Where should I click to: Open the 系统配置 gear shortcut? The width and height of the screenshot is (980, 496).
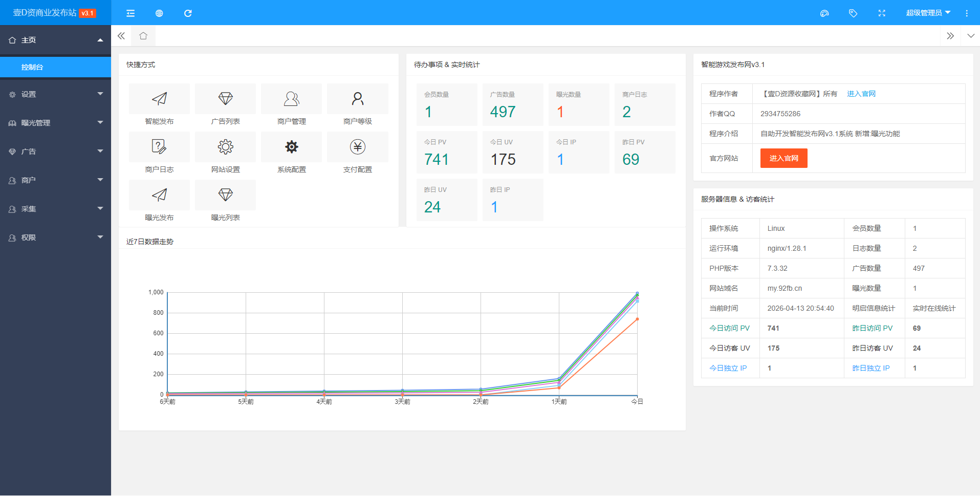click(291, 147)
